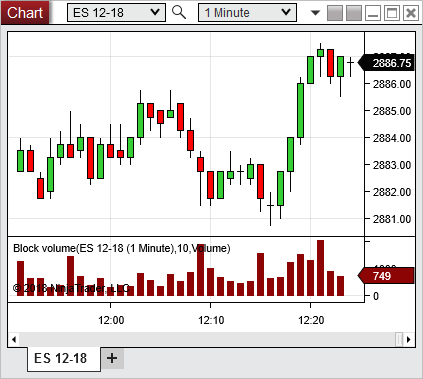Click the 0 volume axis label
The width and height of the screenshot is (423, 379).
point(376,296)
